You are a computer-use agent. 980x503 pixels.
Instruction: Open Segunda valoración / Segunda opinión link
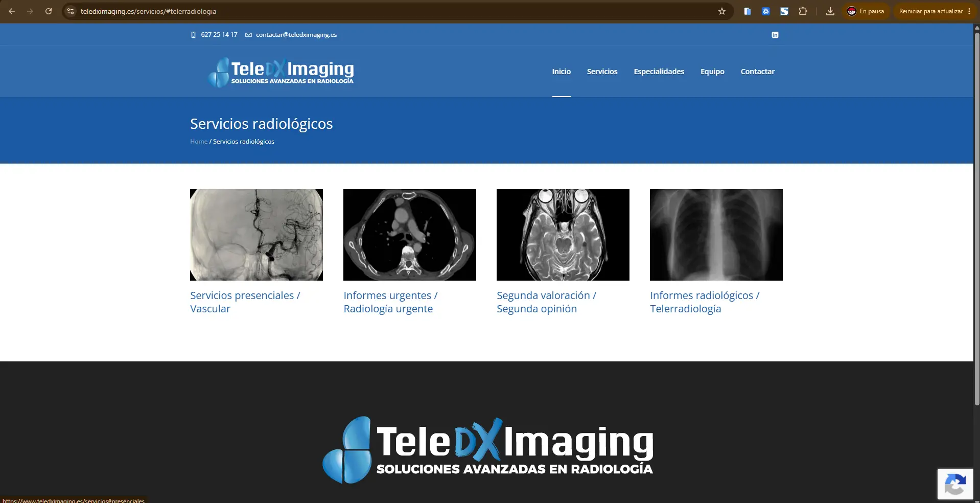[546, 302]
